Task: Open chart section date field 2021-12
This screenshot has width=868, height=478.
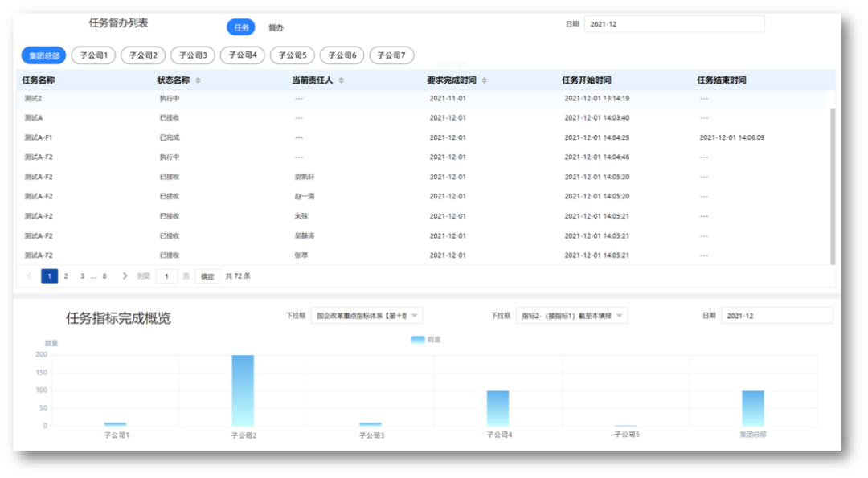Action: tap(776, 316)
